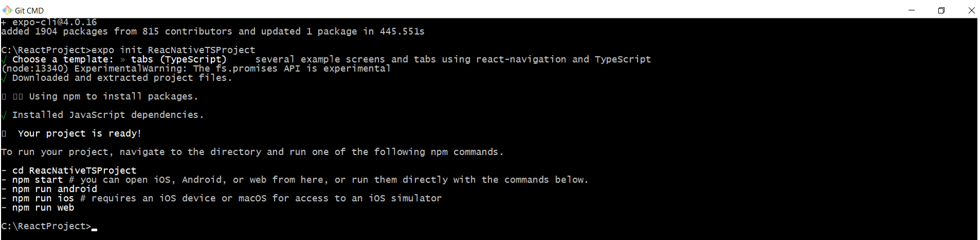980x240 pixels.
Task: Click the 'expo init ReacNativeTSProject' command text
Action: point(173,50)
